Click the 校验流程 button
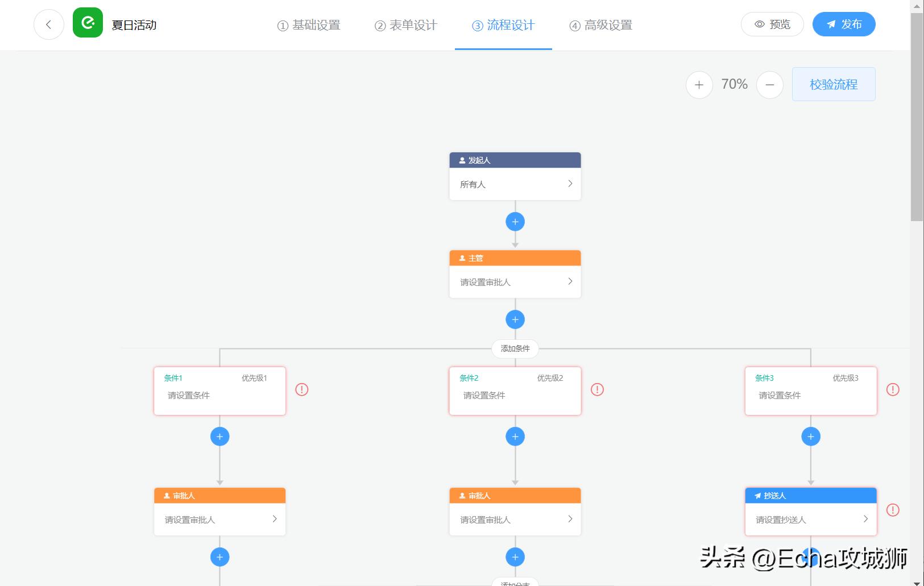 click(x=833, y=84)
